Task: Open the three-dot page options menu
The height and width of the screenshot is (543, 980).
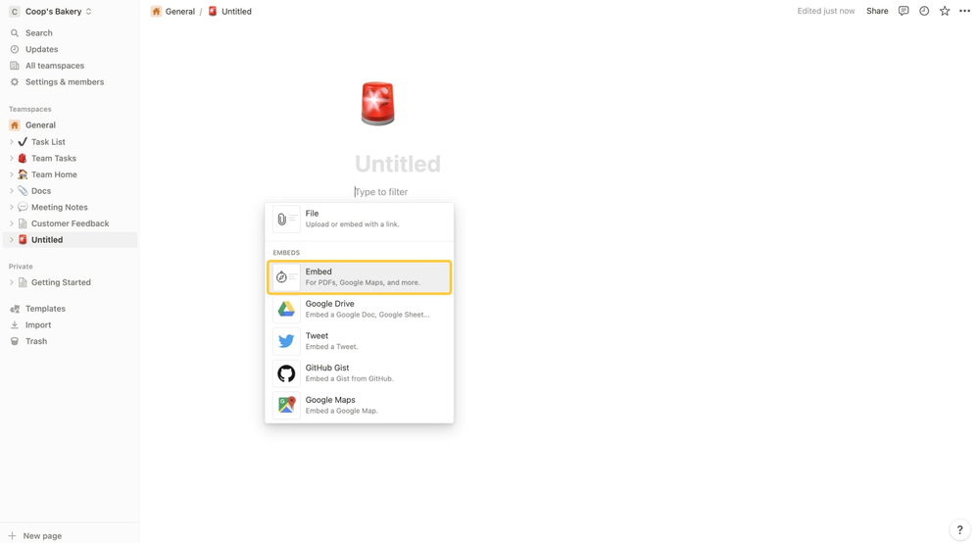Action: [965, 11]
